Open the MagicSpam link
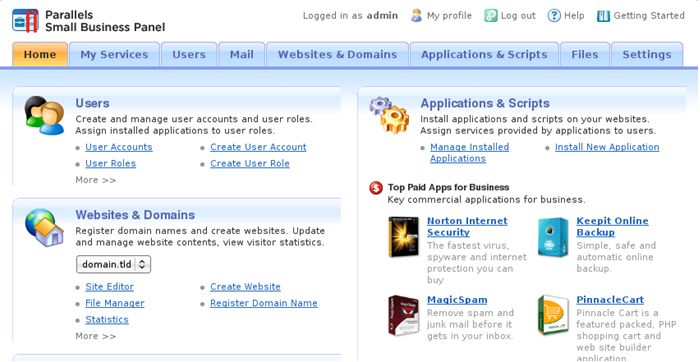Screen dimensions: 700x362 (457, 300)
